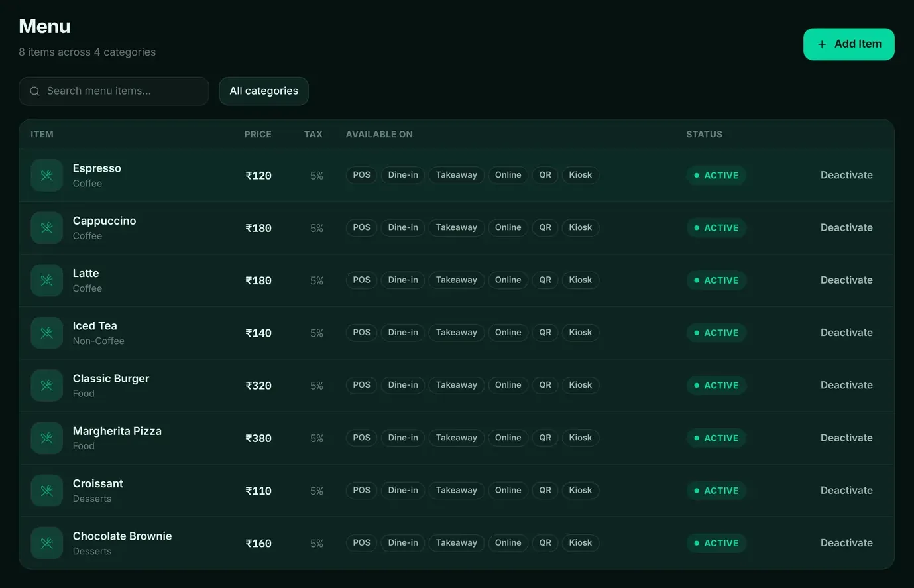The width and height of the screenshot is (914, 588).
Task: Click the ACTIVE status badge for Croissant
Action: pos(716,491)
